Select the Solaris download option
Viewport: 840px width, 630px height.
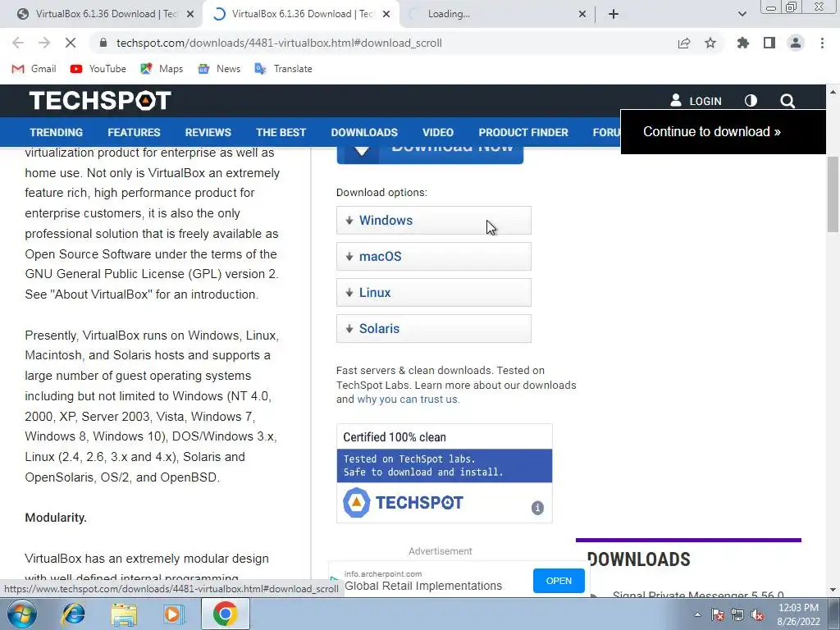(x=434, y=328)
